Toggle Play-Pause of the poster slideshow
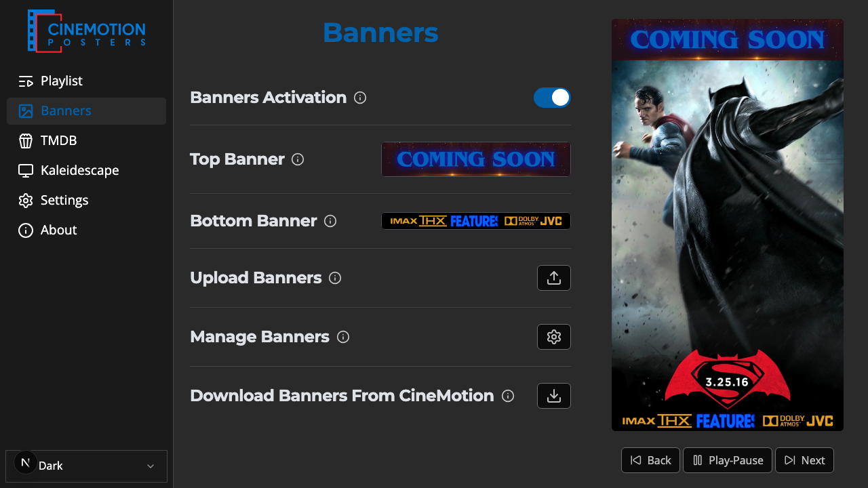 (x=728, y=460)
